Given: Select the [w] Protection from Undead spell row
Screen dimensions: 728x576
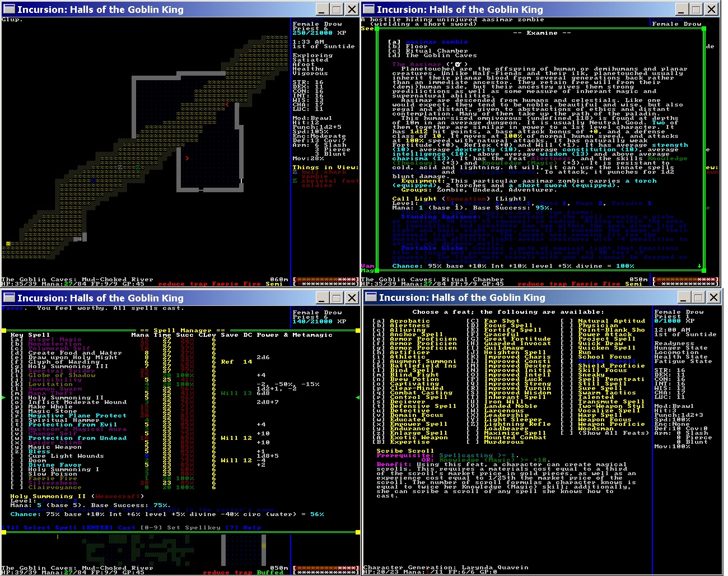Looking at the screenshot, I should click(132, 438).
